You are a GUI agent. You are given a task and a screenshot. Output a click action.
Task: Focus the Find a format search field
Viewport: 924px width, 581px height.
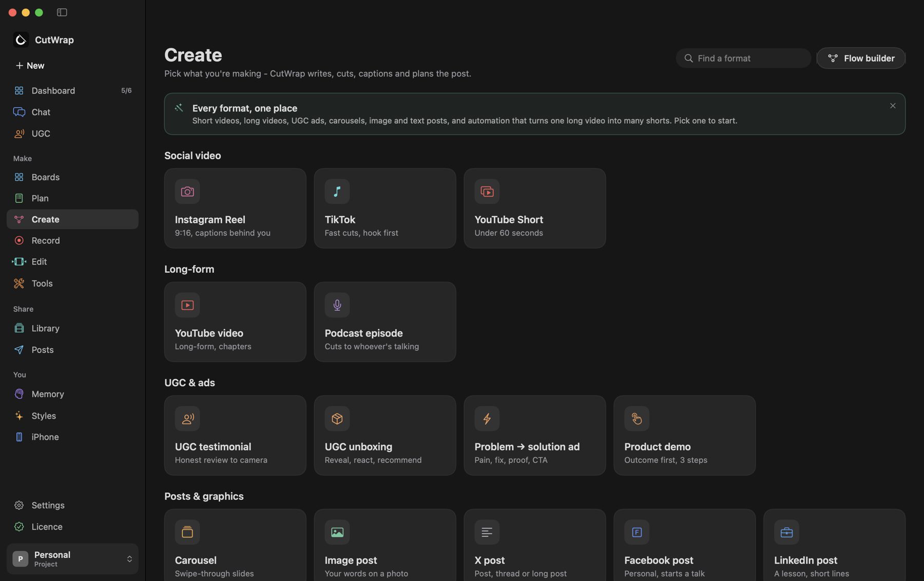(x=743, y=58)
